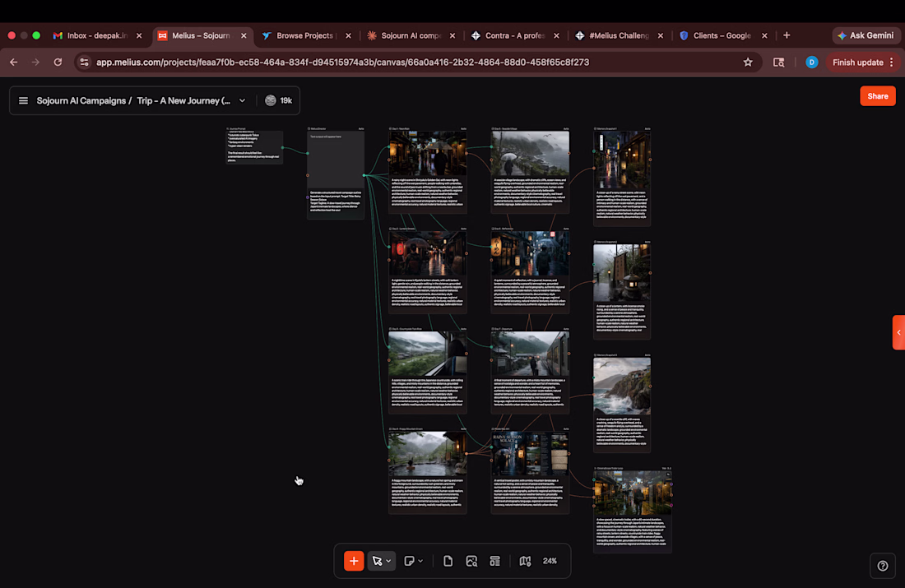Open the Chrome tab search/lens icon
Viewport: 905px width, 588px height.
point(778,63)
